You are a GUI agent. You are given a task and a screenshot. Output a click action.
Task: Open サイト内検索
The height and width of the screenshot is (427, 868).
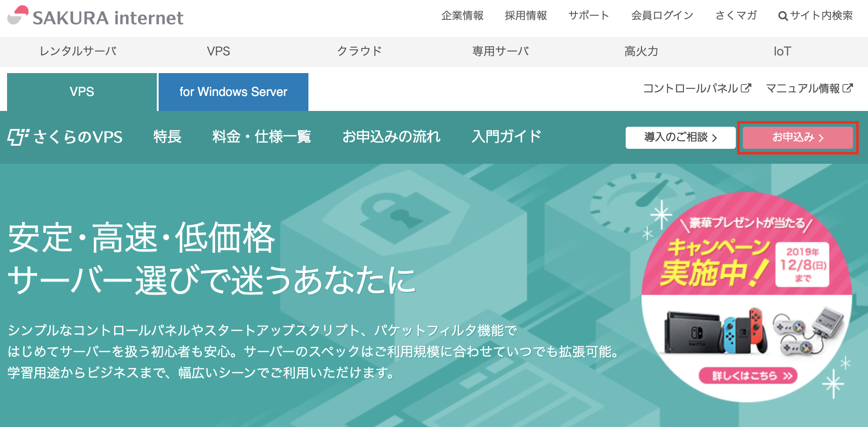click(816, 15)
